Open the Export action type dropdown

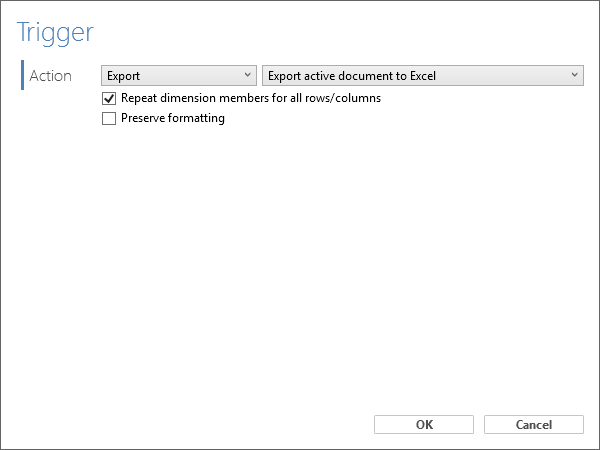179,75
